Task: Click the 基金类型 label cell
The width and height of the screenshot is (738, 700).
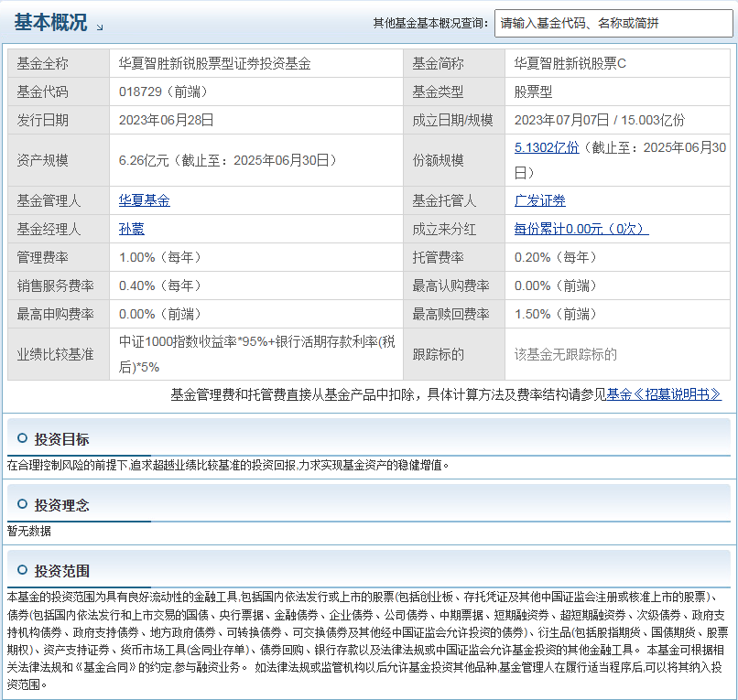Action: click(x=454, y=92)
